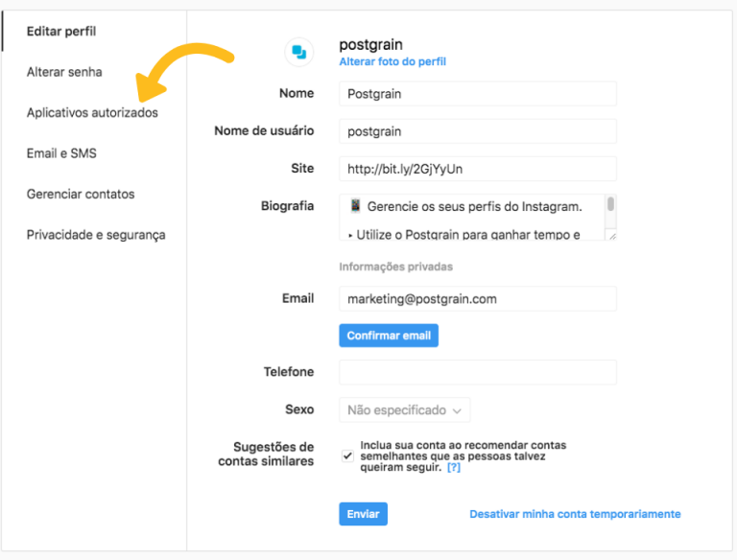Click the blue Enviar button
The width and height of the screenshot is (737, 560).
coord(363,514)
